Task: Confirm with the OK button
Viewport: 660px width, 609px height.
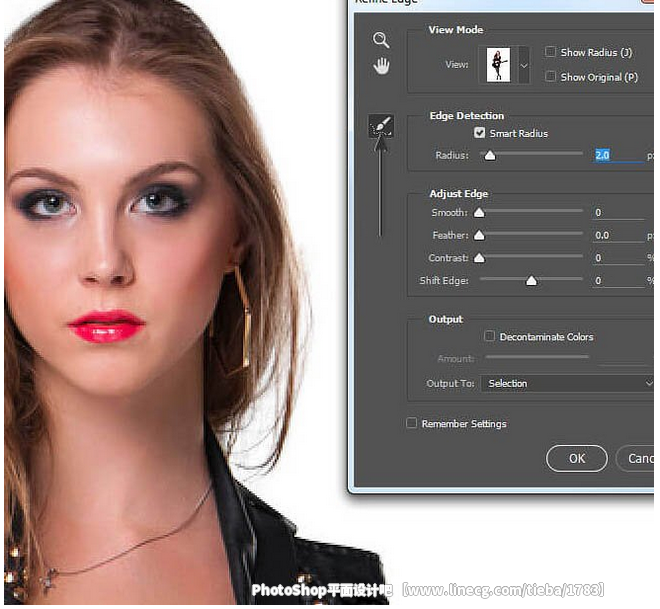Action: [577, 458]
